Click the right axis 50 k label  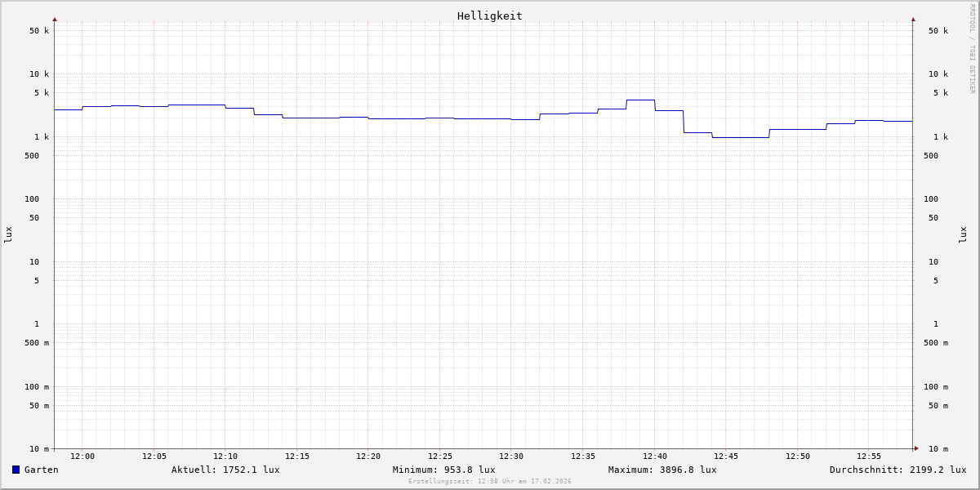[x=938, y=31]
